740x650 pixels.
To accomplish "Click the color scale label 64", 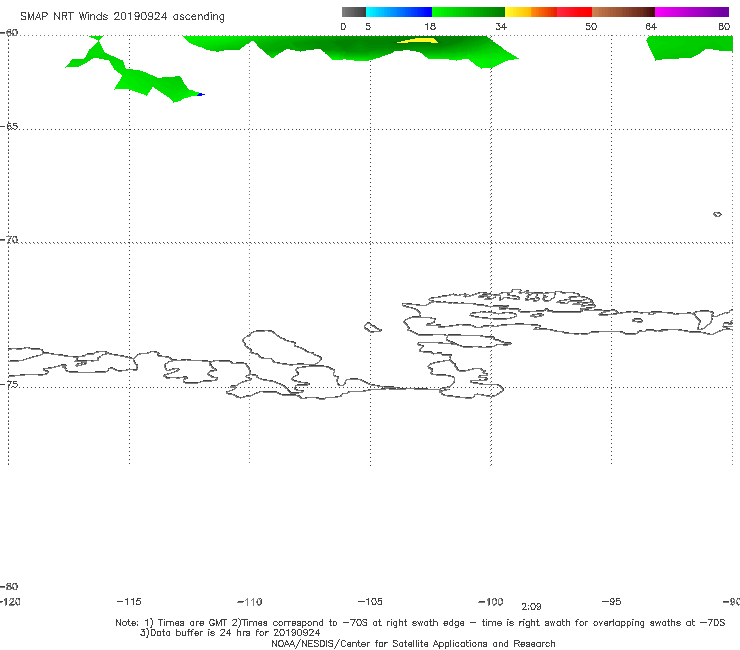I will click(651, 27).
